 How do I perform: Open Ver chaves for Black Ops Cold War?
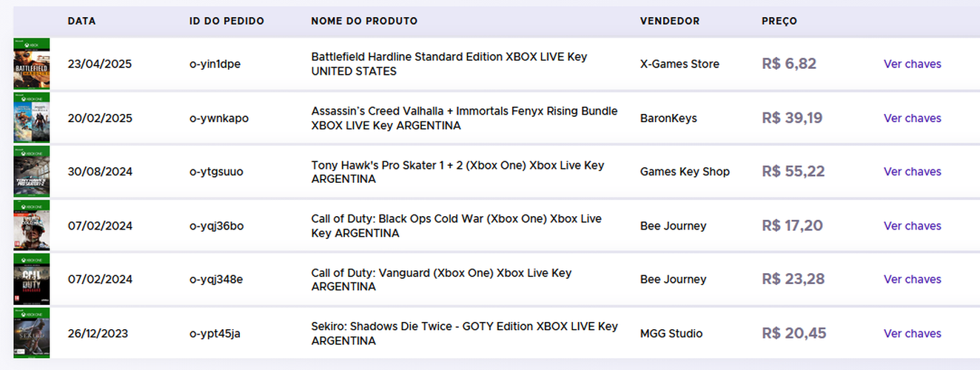(x=912, y=226)
